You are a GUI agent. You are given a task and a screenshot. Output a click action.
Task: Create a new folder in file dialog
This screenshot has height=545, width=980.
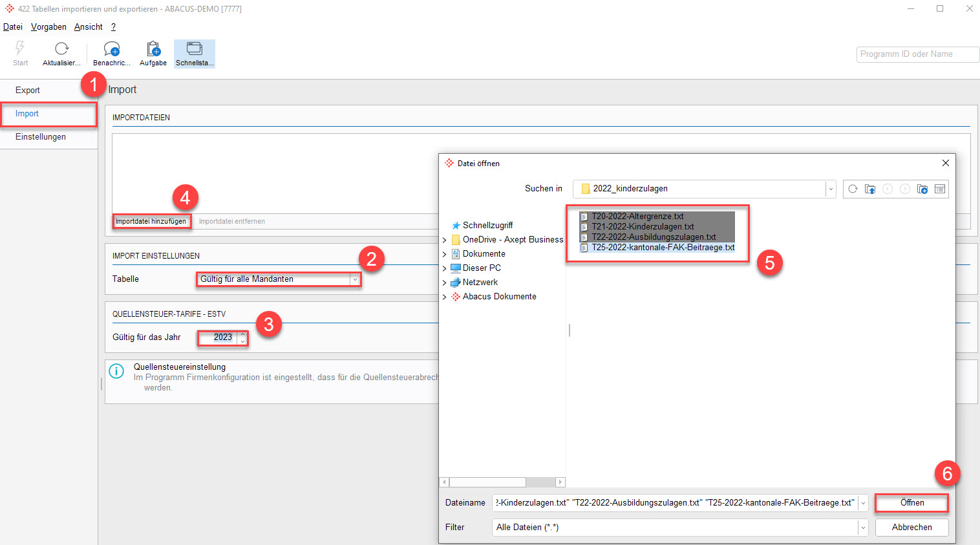click(922, 189)
